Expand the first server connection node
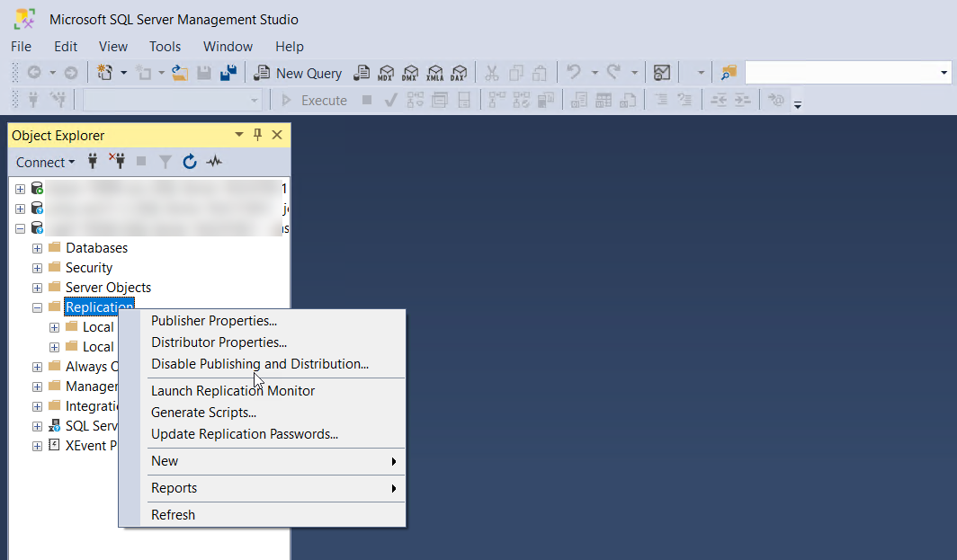This screenshot has height=560, width=957. tap(20, 189)
